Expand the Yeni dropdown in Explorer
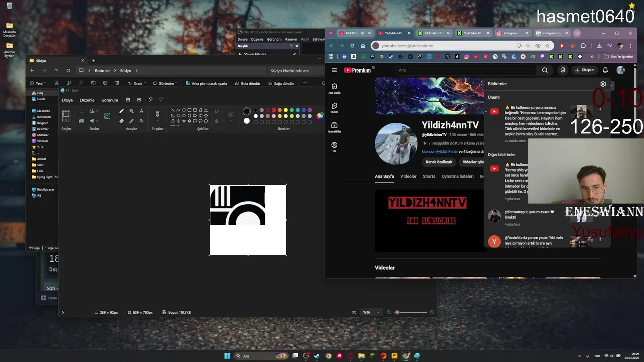The width and height of the screenshot is (644, 362). [38, 83]
